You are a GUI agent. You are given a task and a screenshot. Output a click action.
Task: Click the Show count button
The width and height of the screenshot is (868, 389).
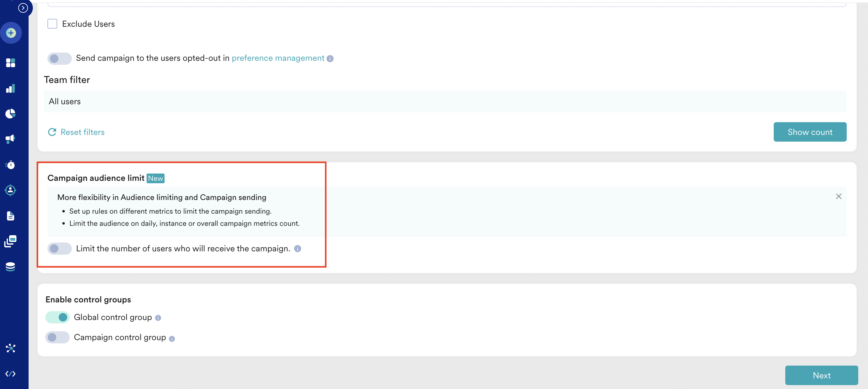(810, 132)
